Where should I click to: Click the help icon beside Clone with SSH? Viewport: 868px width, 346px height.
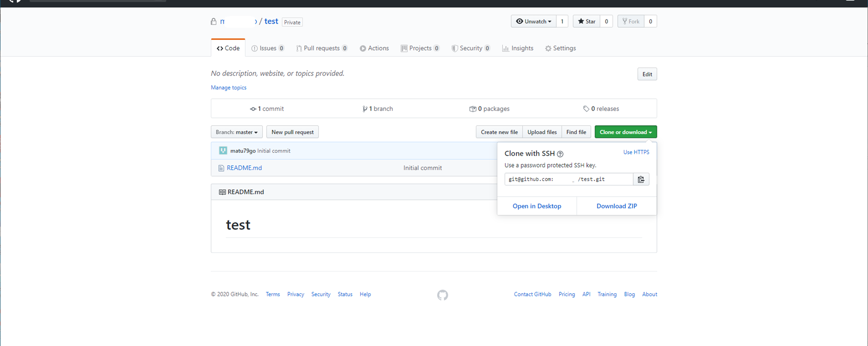click(x=560, y=154)
